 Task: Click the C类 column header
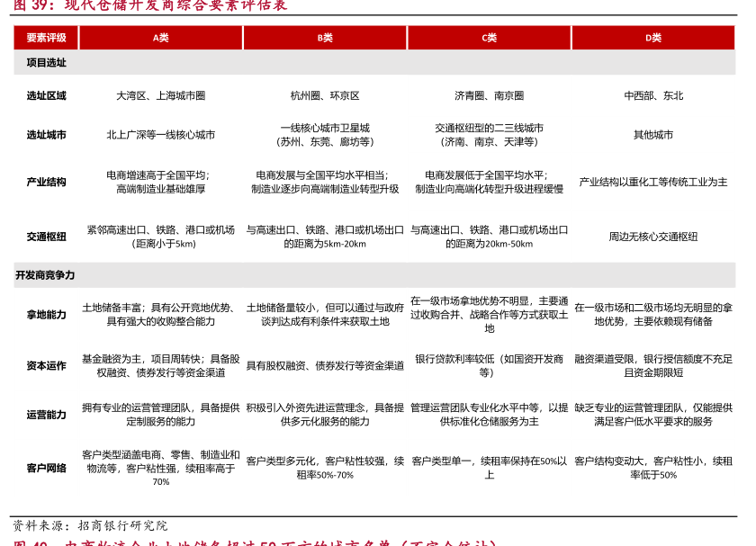[489, 38]
